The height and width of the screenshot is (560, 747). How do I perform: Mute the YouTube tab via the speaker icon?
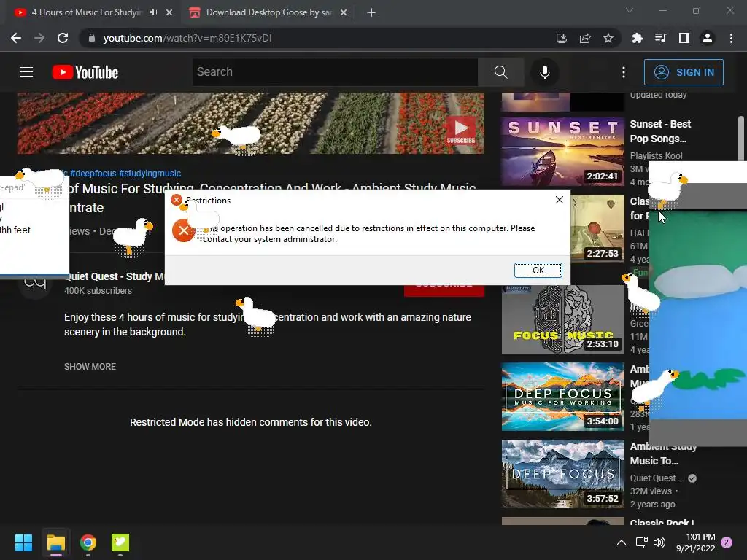(x=153, y=12)
